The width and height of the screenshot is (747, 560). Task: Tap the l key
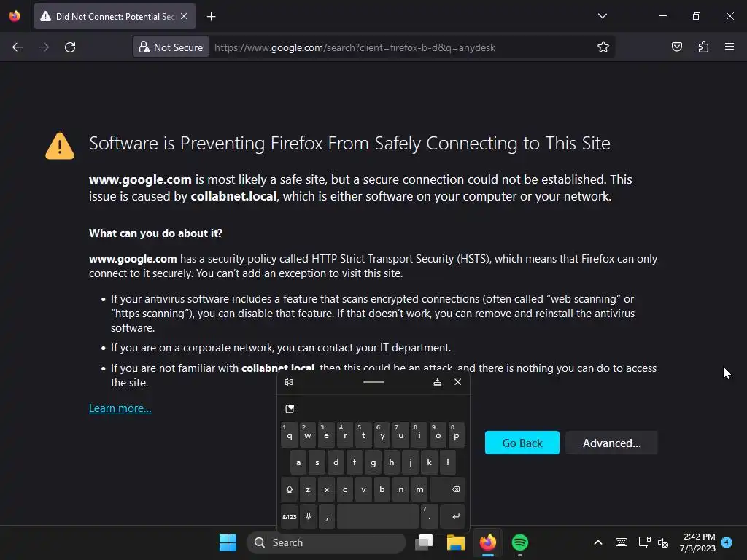click(x=447, y=462)
